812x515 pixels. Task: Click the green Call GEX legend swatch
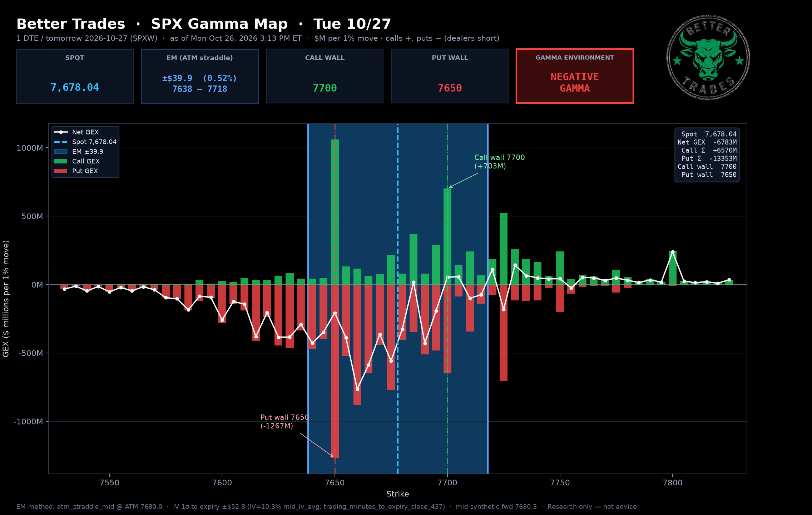coord(61,161)
